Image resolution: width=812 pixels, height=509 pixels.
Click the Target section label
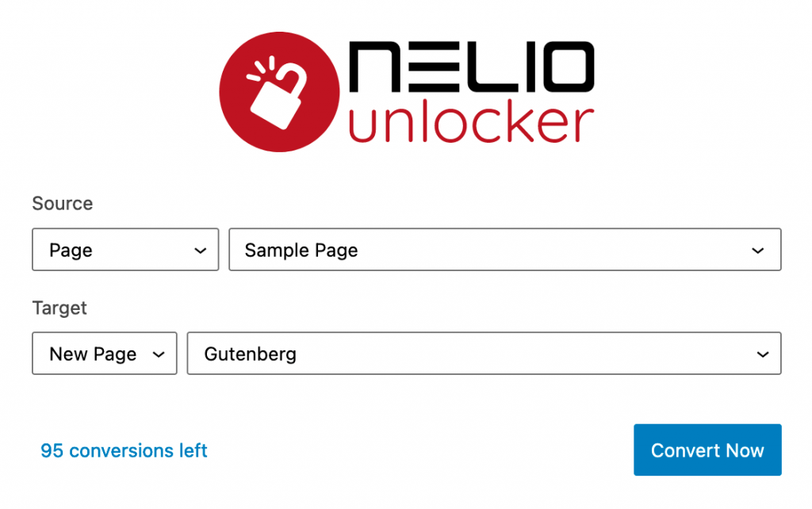point(59,308)
